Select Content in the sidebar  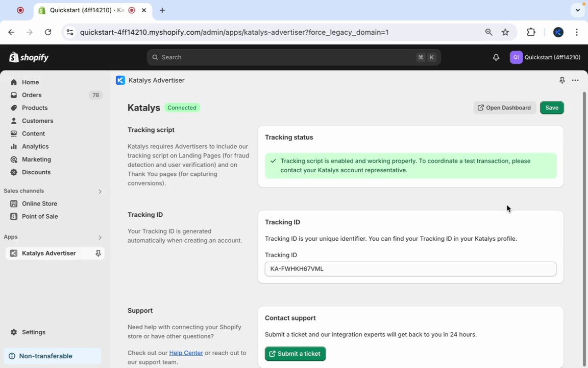pos(33,134)
